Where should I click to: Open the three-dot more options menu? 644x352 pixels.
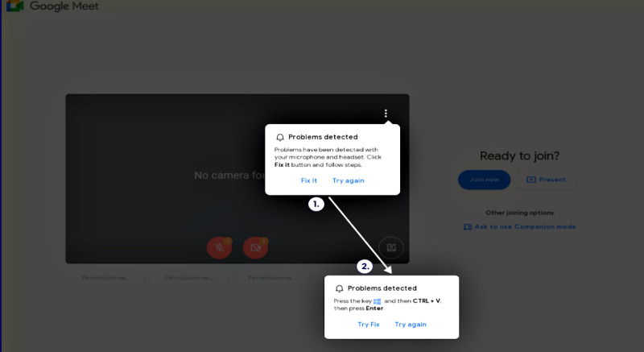click(386, 114)
